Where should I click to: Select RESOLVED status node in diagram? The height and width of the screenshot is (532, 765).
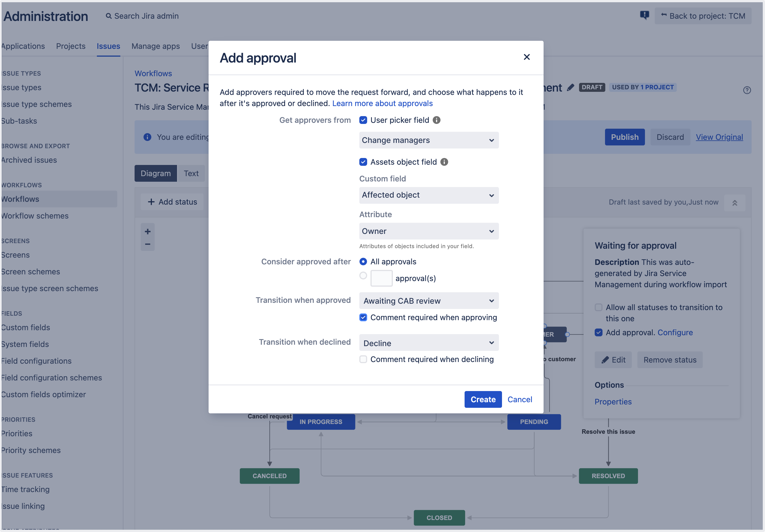[608, 476]
